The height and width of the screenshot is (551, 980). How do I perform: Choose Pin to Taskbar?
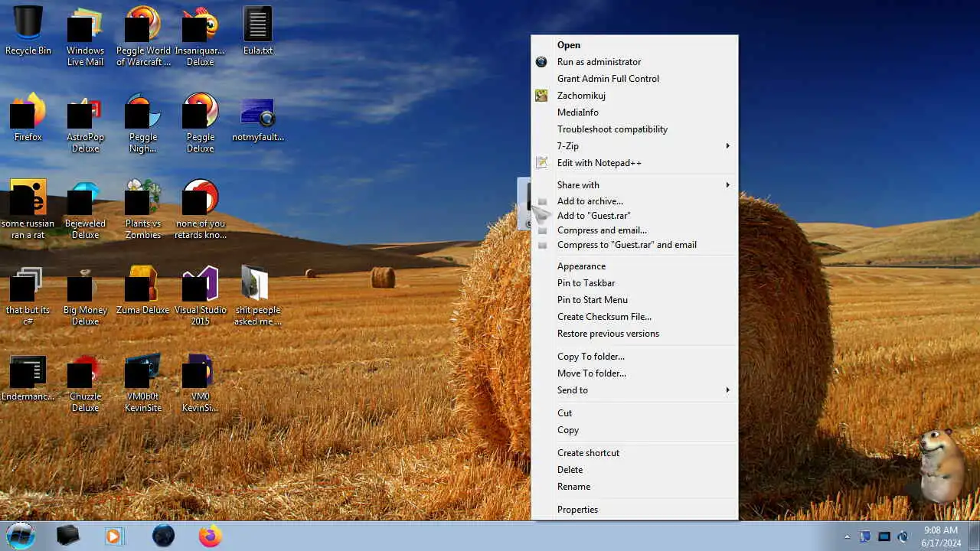point(635,283)
